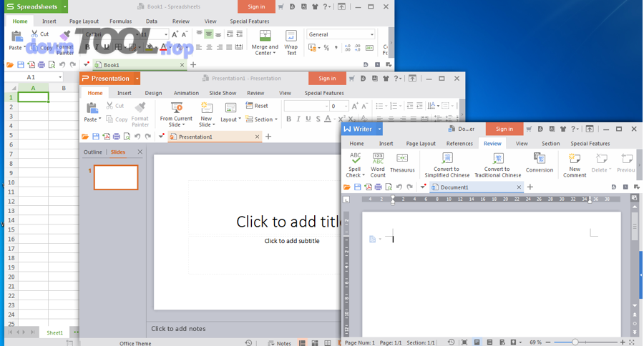Image resolution: width=644 pixels, height=346 pixels.
Task: Open the Presentation application menu arrow
Action: click(x=137, y=79)
